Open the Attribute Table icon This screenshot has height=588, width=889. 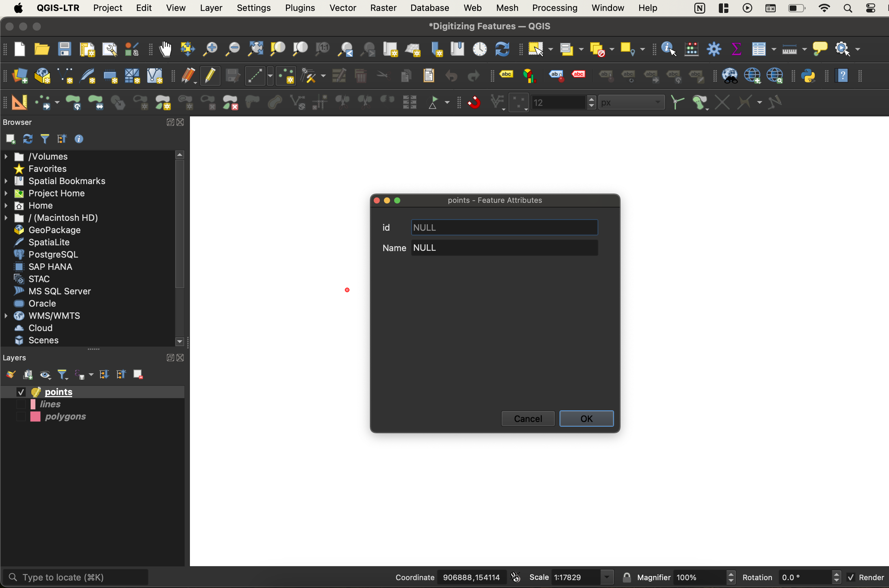[x=758, y=49]
